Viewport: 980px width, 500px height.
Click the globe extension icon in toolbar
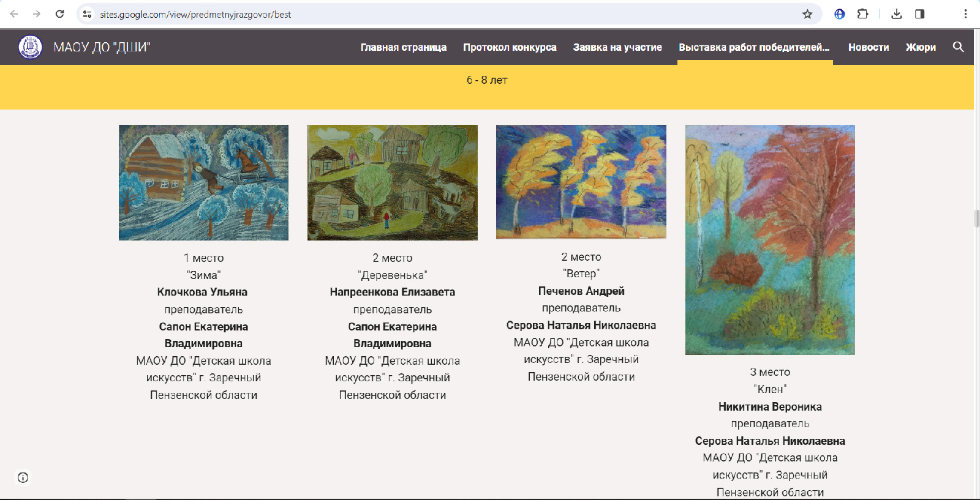(840, 14)
